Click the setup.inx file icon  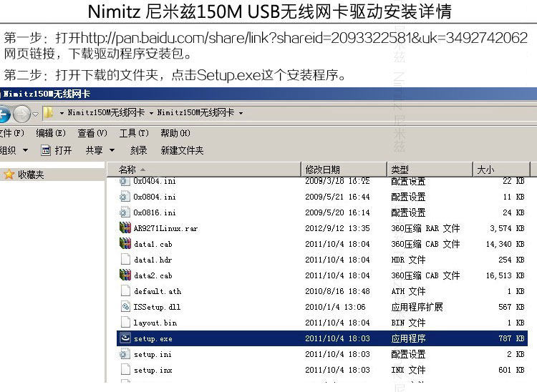pyautogui.click(x=125, y=370)
